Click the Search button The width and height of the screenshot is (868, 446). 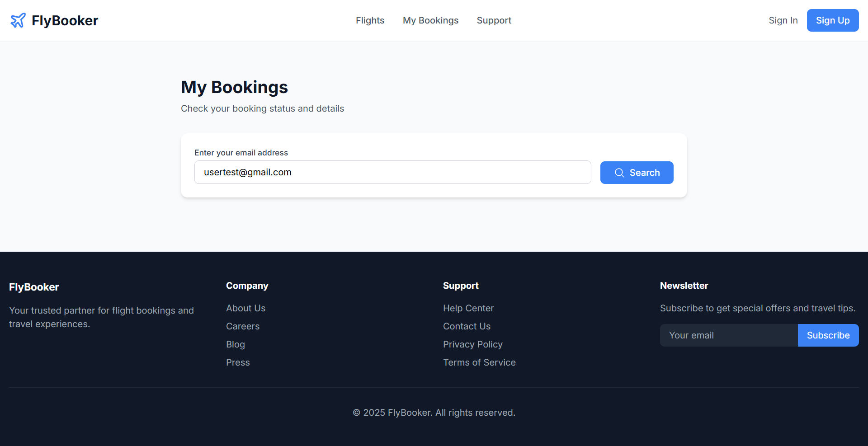[637, 173]
